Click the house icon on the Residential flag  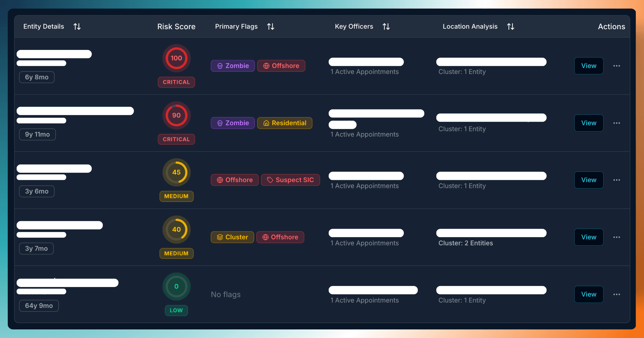[266, 123]
